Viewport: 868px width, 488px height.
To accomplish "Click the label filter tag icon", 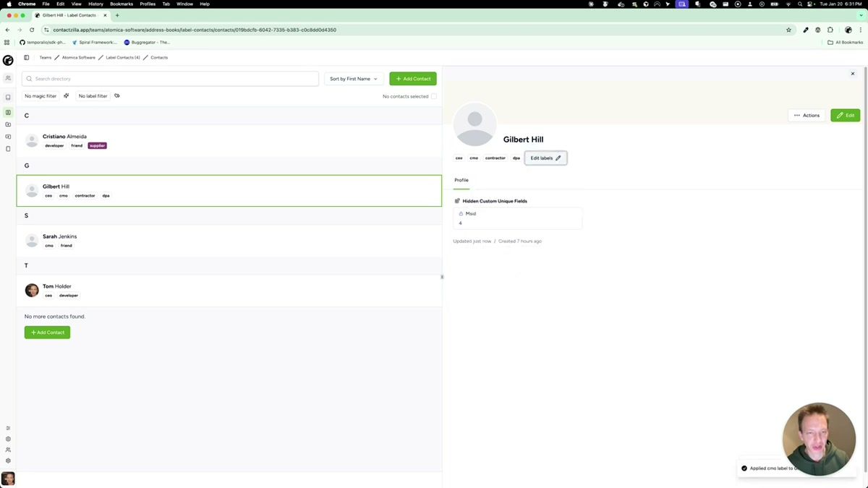I will (116, 95).
